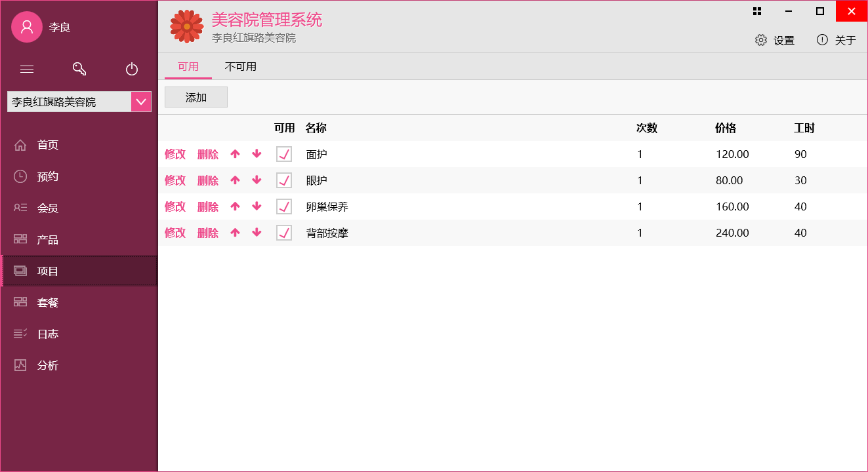Image resolution: width=868 pixels, height=472 pixels.
Task: Open 会员 in the sidebar menu
Action: [47, 208]
